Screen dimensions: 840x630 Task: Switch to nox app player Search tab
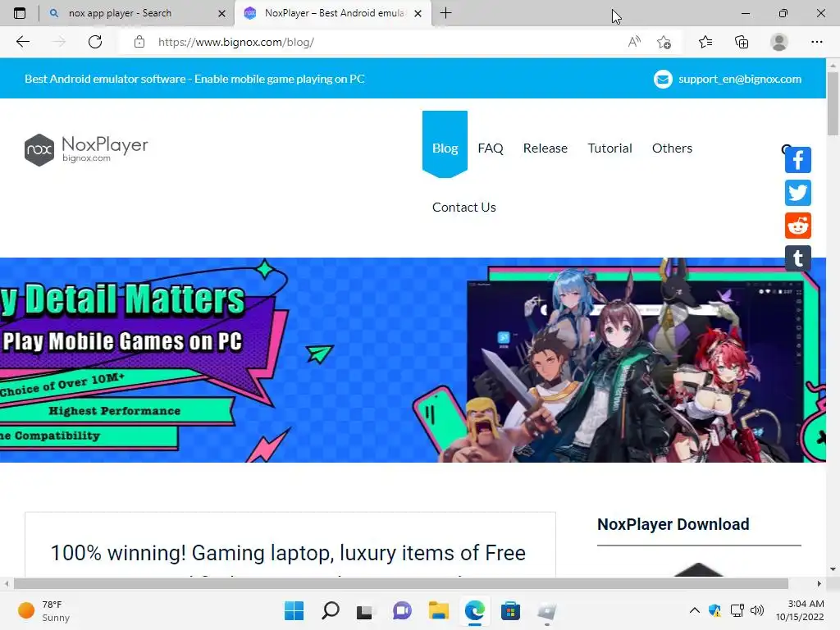click(120, 13)
